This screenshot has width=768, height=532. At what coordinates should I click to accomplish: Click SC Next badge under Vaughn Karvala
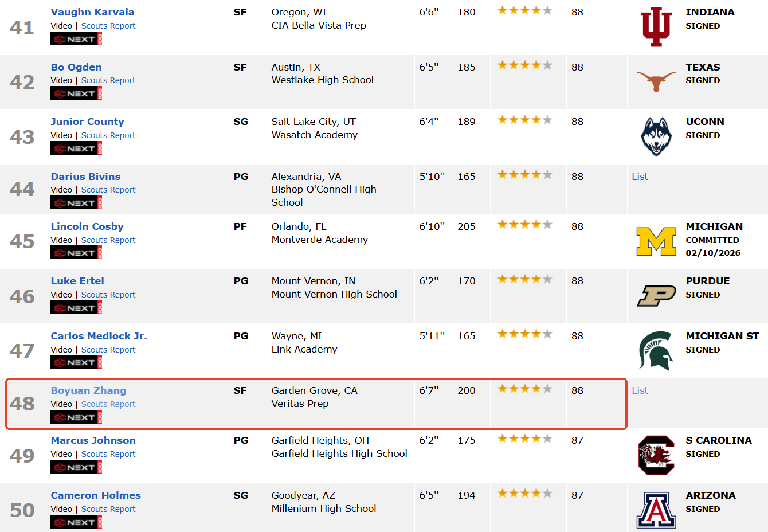tap(76, 39)
